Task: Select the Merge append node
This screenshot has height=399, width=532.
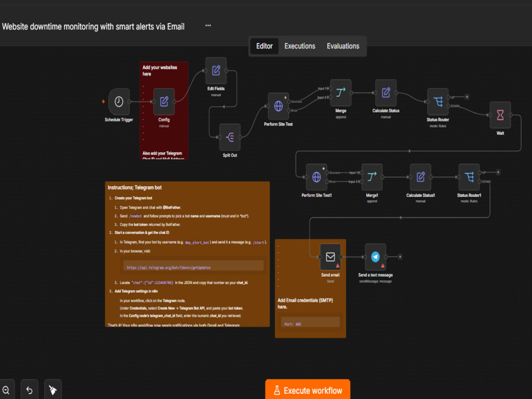Action: click(x=340, y=93)
